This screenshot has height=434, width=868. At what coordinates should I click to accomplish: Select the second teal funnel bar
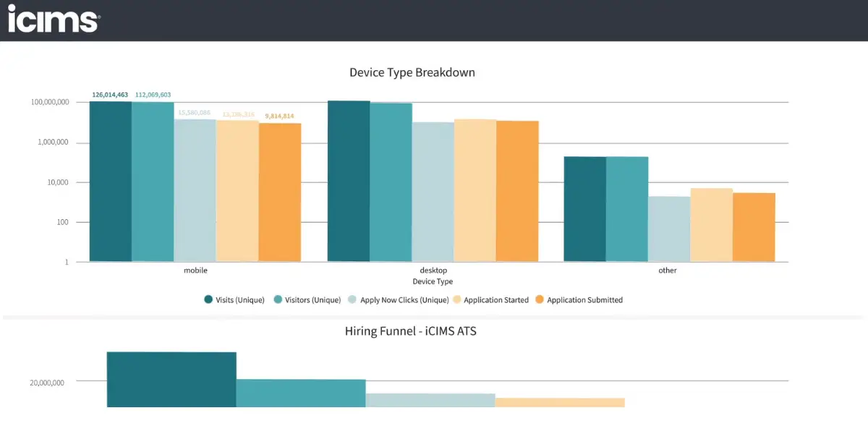301,393
